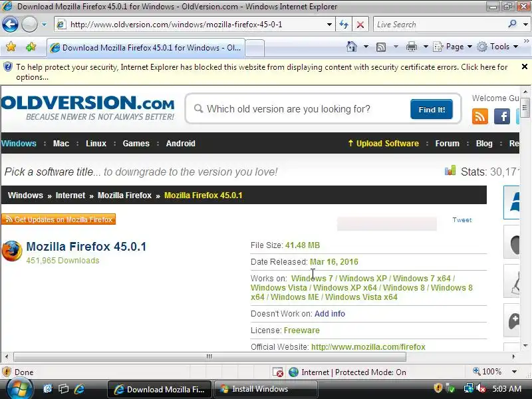Click the RSS Feeds toolbar icon
The image size is (532, 399).
coord(381,47)
